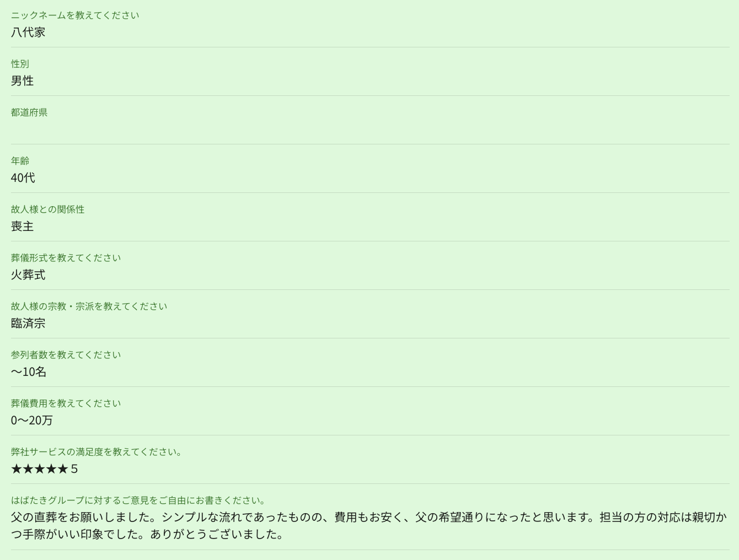Click the 故人様の宗教・宗派 question label

pos(89,306)
